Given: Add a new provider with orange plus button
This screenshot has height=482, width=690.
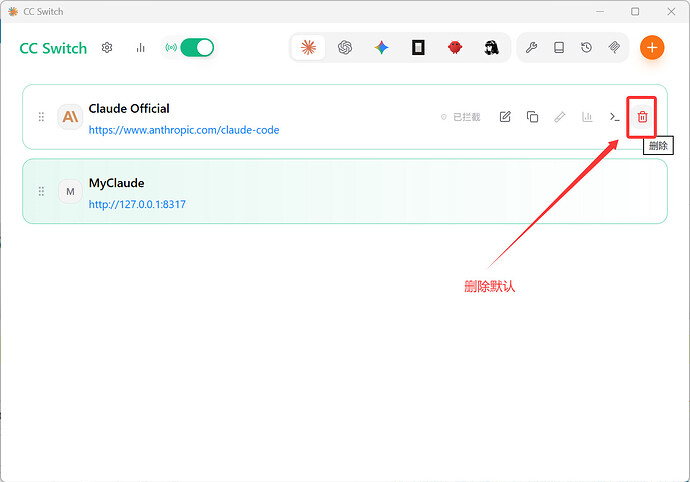Looking at the screenshot, I should coord(652,47).
